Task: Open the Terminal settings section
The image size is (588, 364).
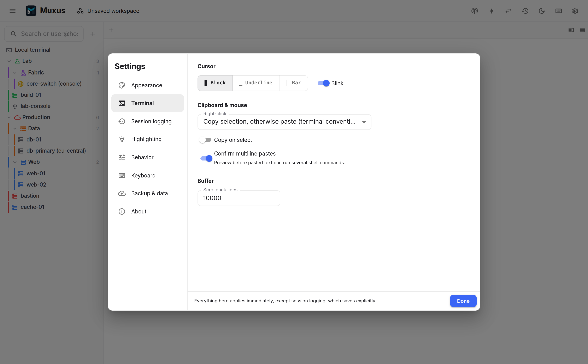Action: pyautogui.click(x=147, y=103)
